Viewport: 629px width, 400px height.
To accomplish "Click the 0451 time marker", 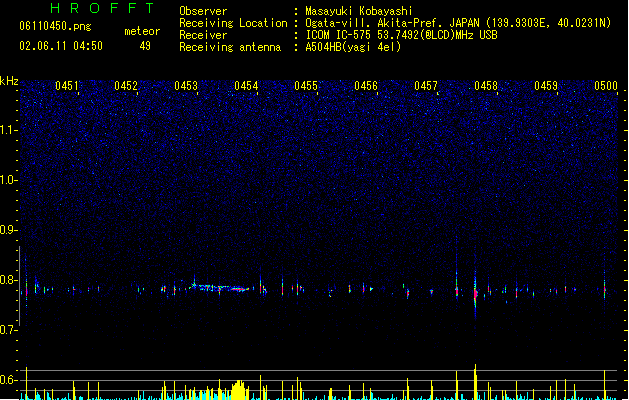I will pos(67,86).
